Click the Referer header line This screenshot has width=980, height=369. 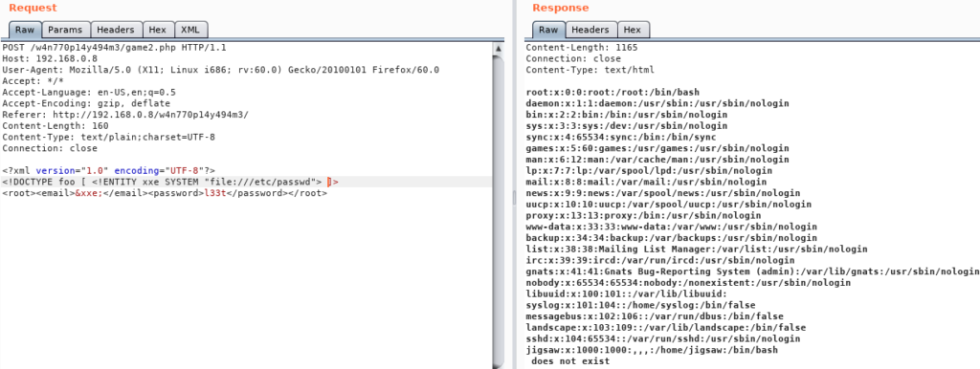pos(125,115)
